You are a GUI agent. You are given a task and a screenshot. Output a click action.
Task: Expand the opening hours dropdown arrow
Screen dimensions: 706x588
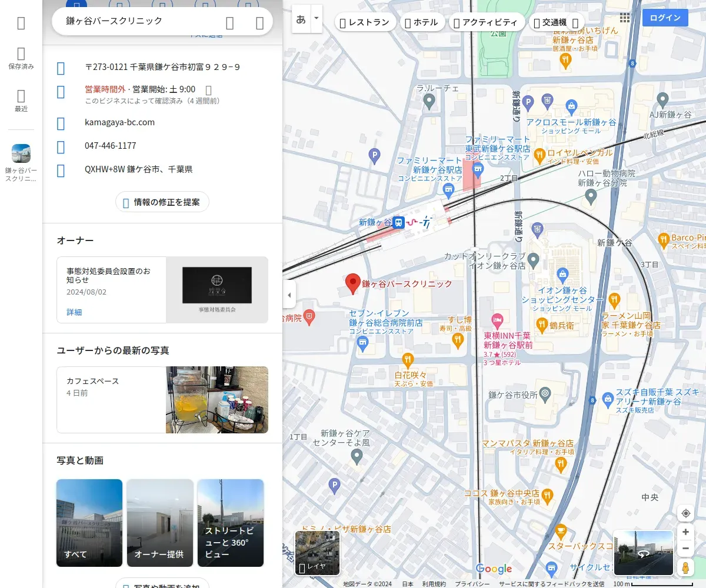(x=208, y=90)
